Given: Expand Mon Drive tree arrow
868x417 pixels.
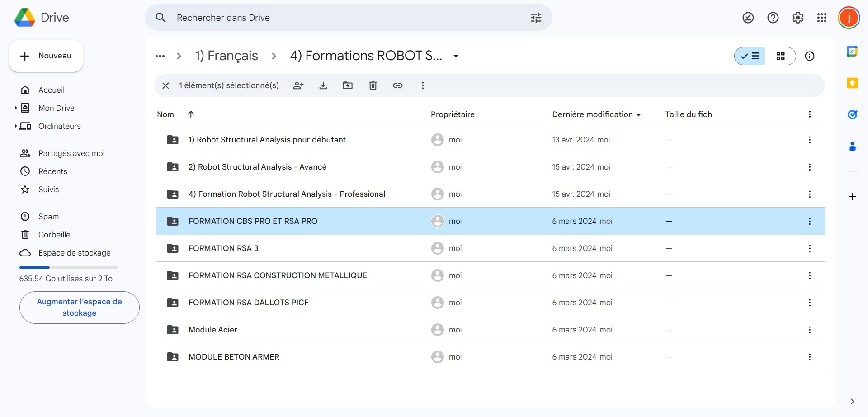Looking at the screenshot, I should point(16,108).
